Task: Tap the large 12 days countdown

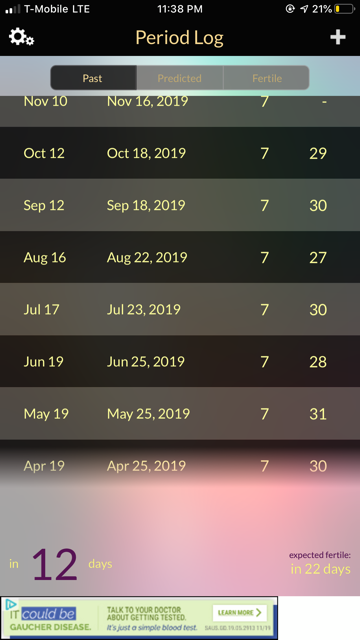Action: 55,564
